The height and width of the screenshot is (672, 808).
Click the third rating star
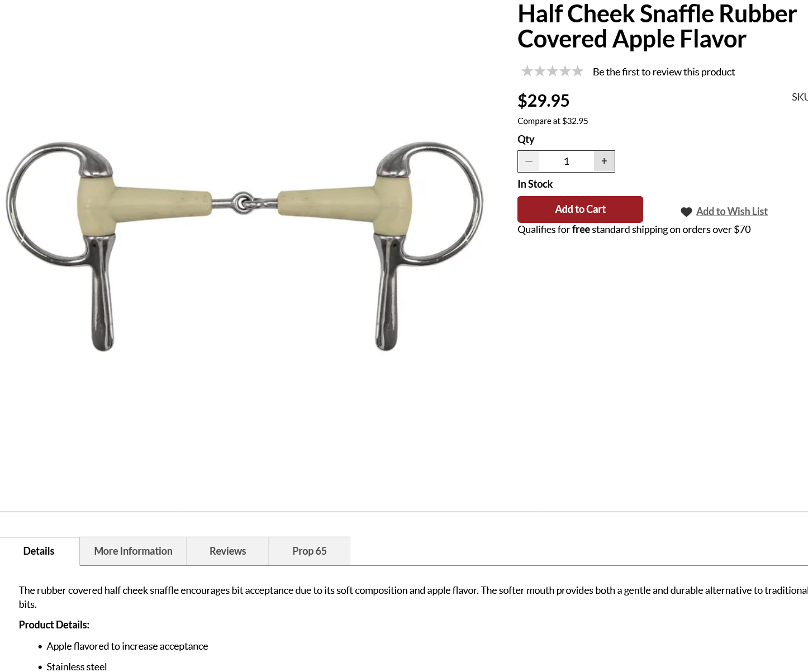(x=552, y=71)
